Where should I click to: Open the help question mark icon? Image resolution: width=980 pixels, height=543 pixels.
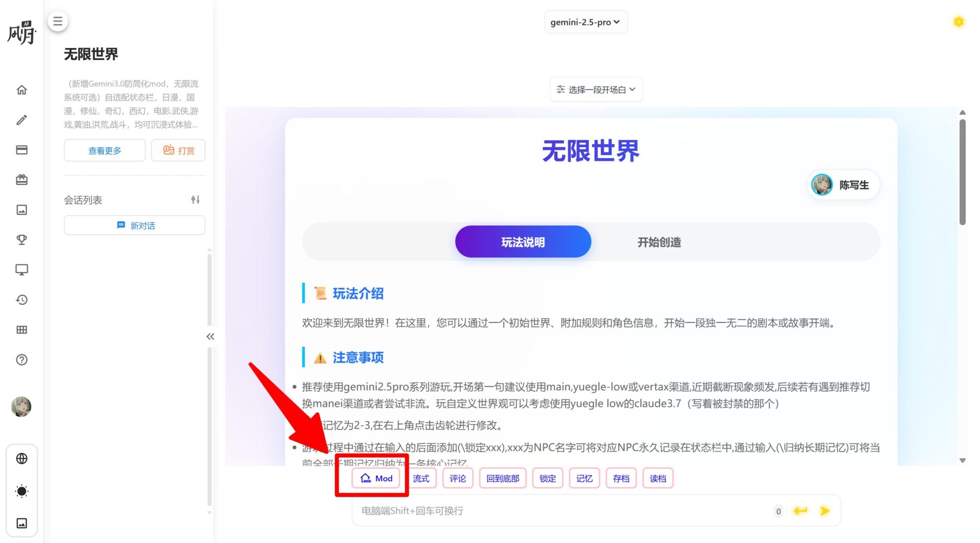(22, 360)
